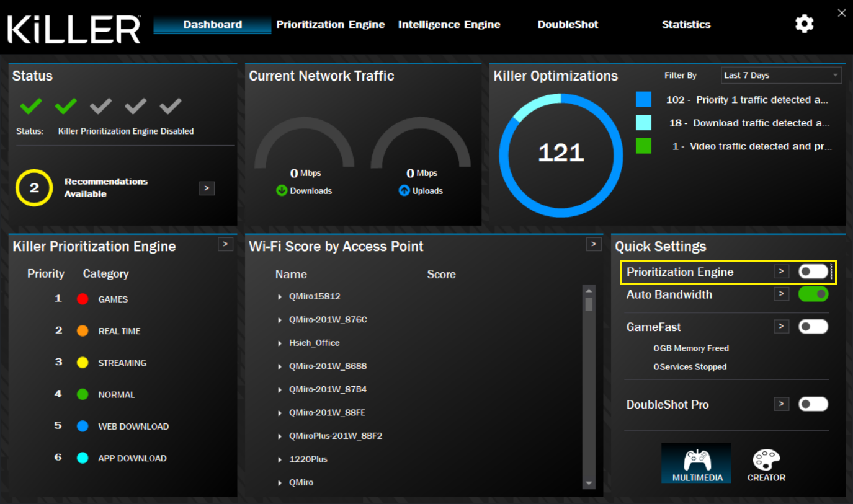Switch on DoubleShot Pro toggle
Screen dimensions: 853x504
pos(813,404)
